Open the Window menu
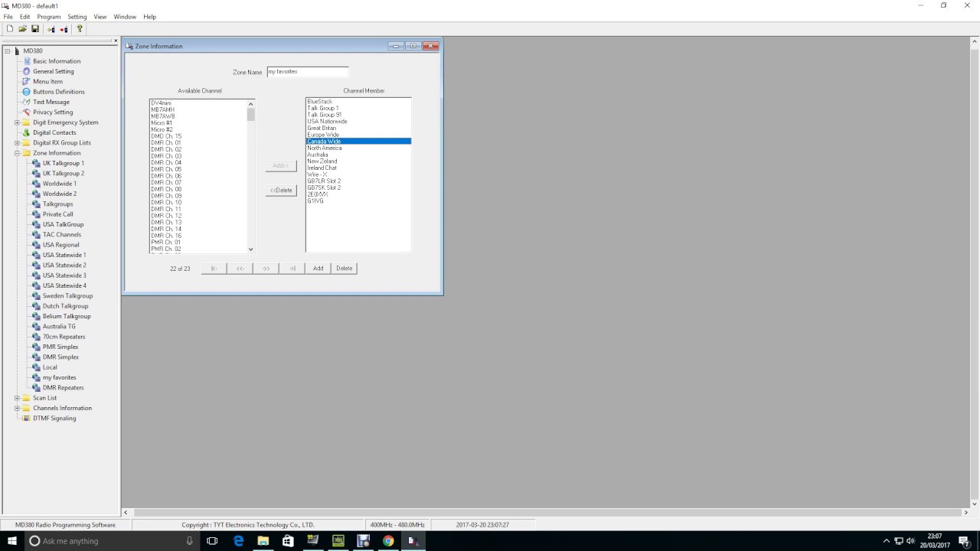The width and height of the screenshot is (980, 551). [x=125, y=16]
